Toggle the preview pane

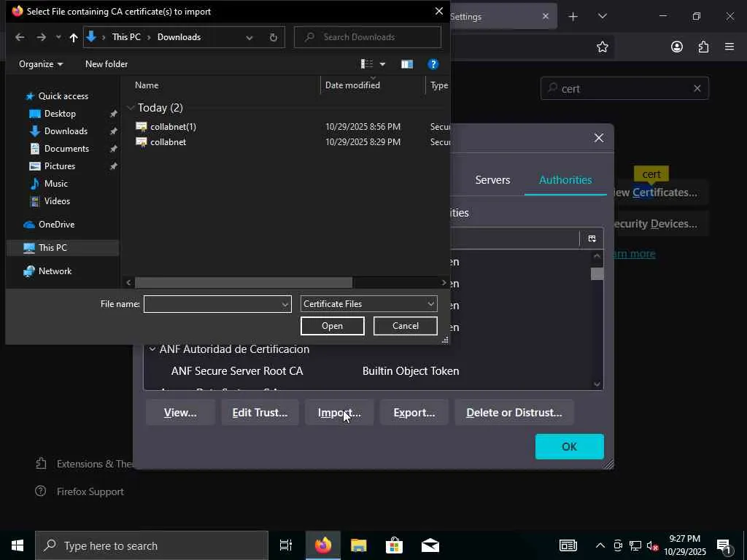(x=407, y=64)
